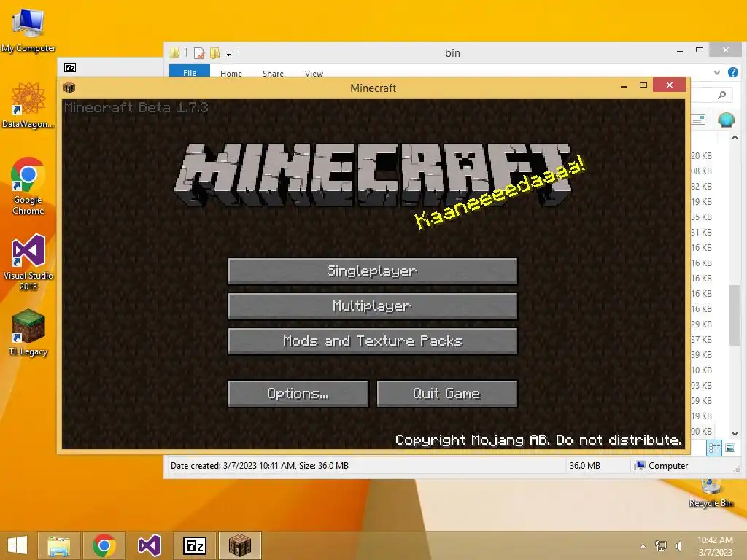Screen dimensions: 747x560
Task: Open Visual Studio from the taskbar
Action: tap(149, 545)
